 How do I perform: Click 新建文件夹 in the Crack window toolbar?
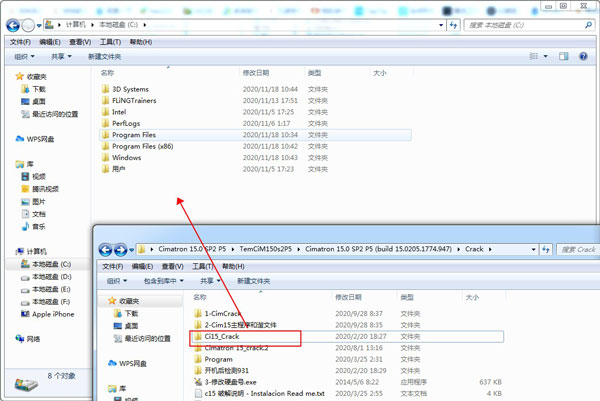253,281
